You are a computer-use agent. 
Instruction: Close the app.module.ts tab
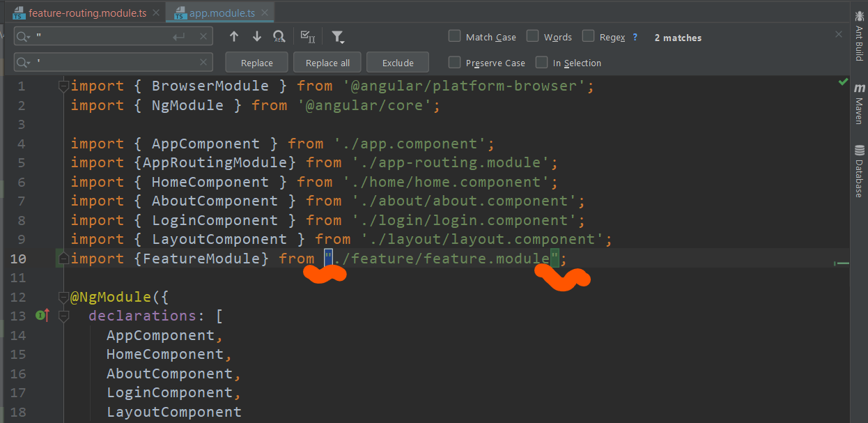263,13
